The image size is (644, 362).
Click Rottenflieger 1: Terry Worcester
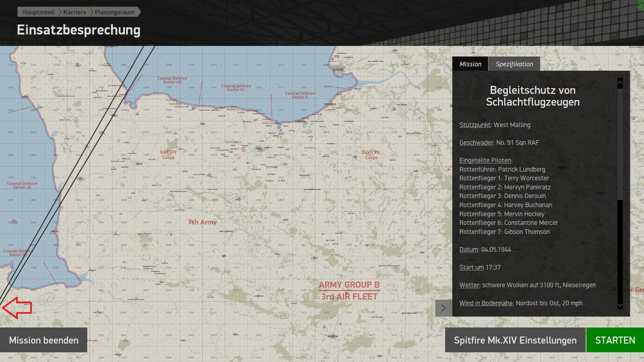pyautogui.click(x=504, y=178)
